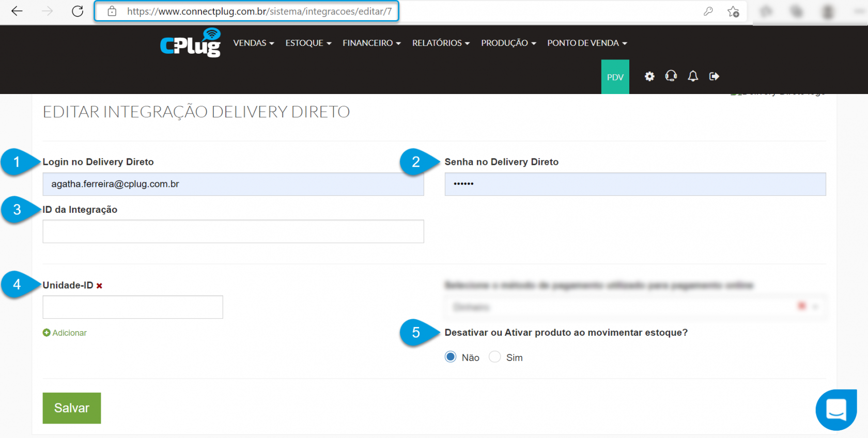Screen dimensions: 868x438
Task: Expand the ESTOQUE menu
Action: [308, 43]
